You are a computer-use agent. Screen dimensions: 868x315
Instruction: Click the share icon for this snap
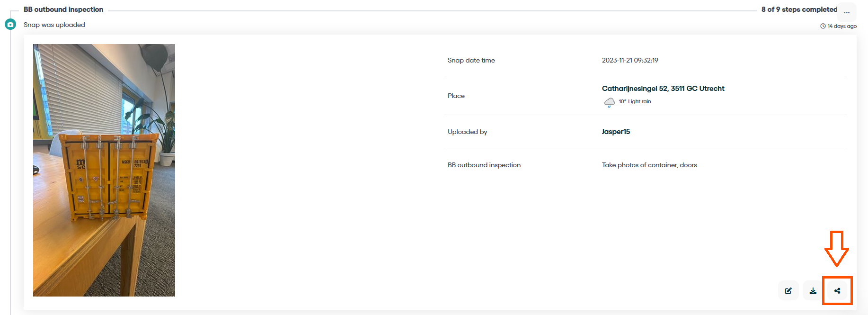(x=837, y=291)
